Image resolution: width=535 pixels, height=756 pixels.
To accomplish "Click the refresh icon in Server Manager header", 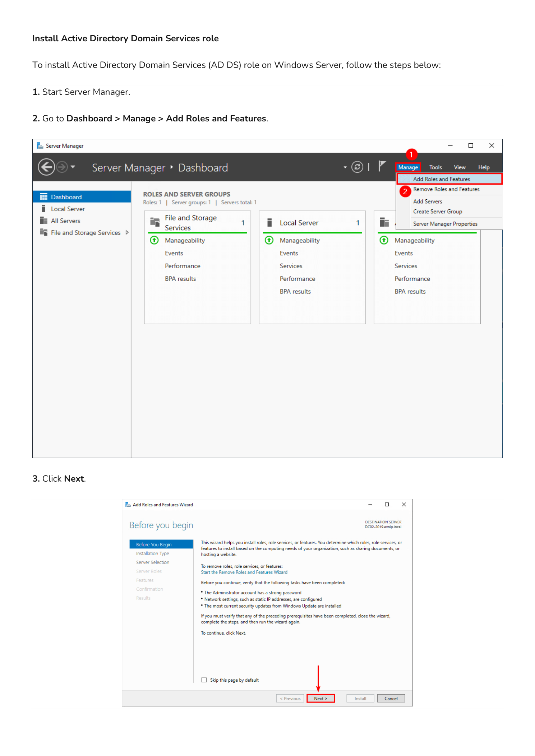I will [357, 167].
